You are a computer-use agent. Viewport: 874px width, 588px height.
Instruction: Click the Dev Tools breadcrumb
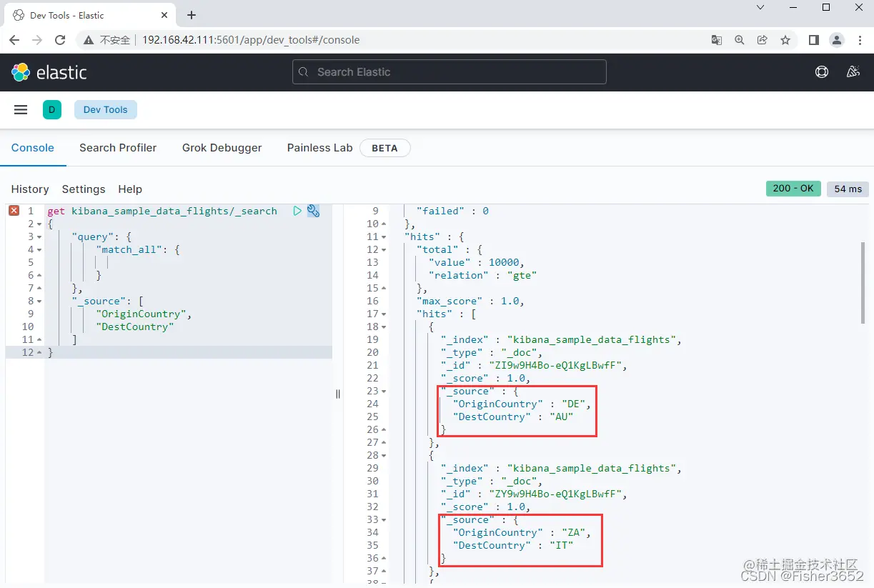[106, 109]
